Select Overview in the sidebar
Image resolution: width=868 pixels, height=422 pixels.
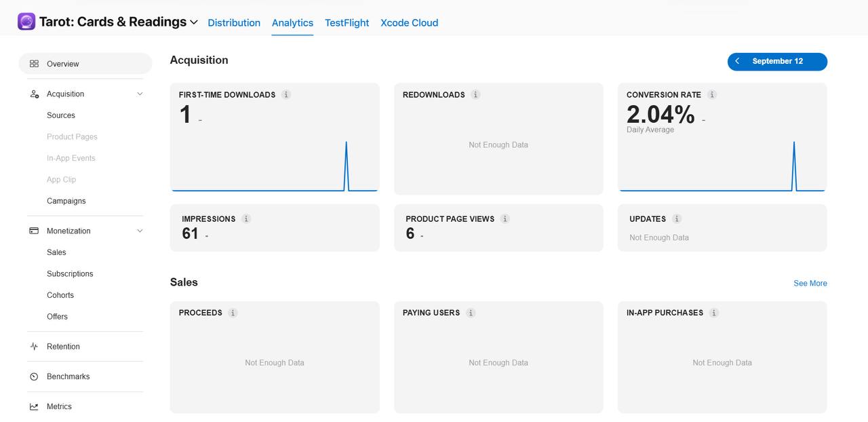pos(85,64)
